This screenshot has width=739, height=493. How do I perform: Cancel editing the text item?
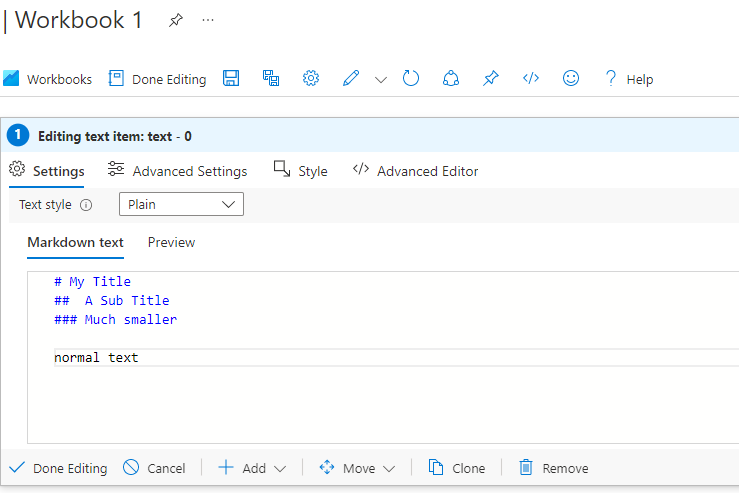[x=154, y=468]
